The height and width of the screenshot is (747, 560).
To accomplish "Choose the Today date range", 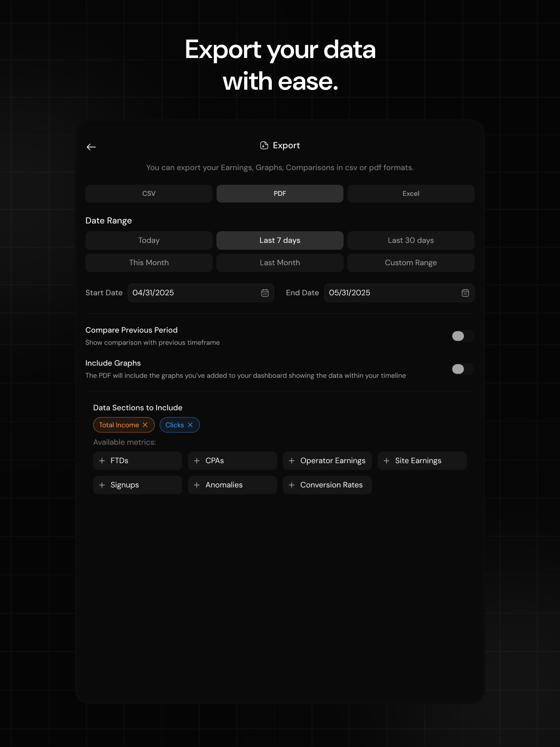I will click(148, 240).
